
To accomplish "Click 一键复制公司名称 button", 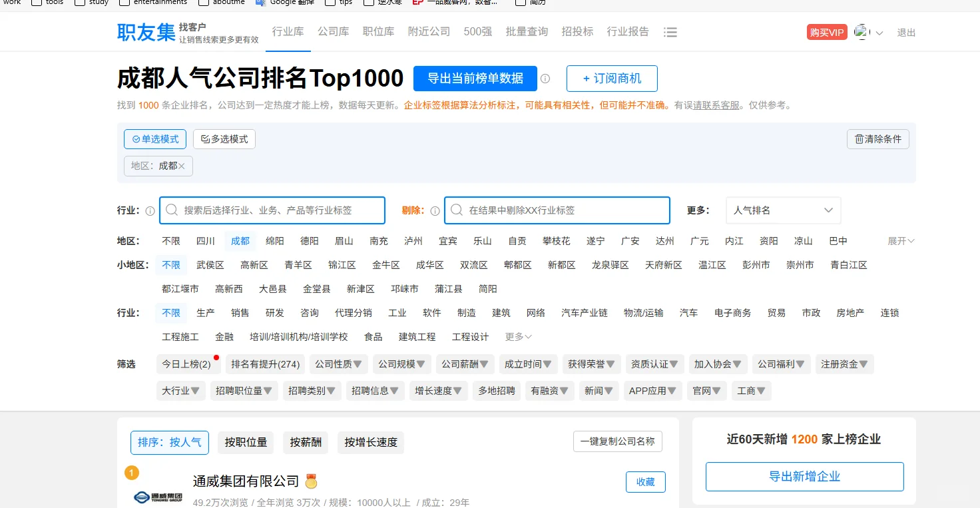I will tap(618, 441).
